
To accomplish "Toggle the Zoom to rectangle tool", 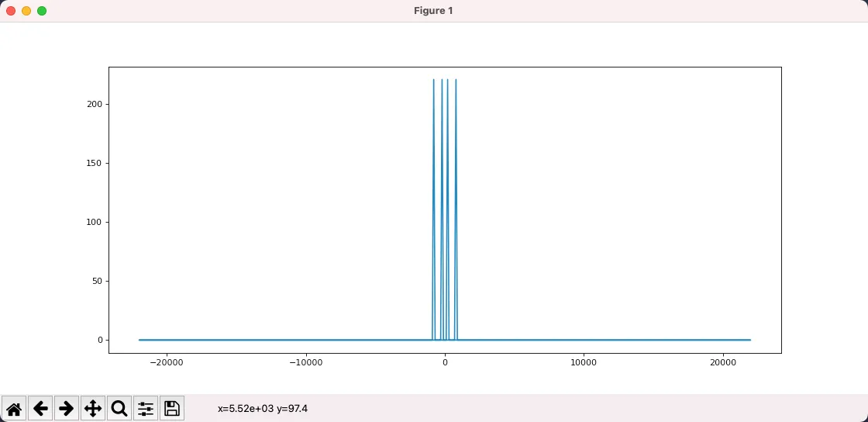I will 119,408.
